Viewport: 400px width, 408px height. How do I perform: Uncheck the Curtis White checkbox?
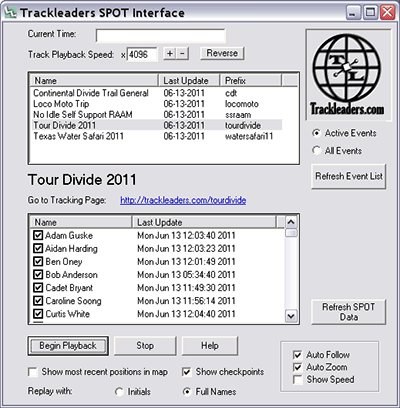(x=38, y=314)
